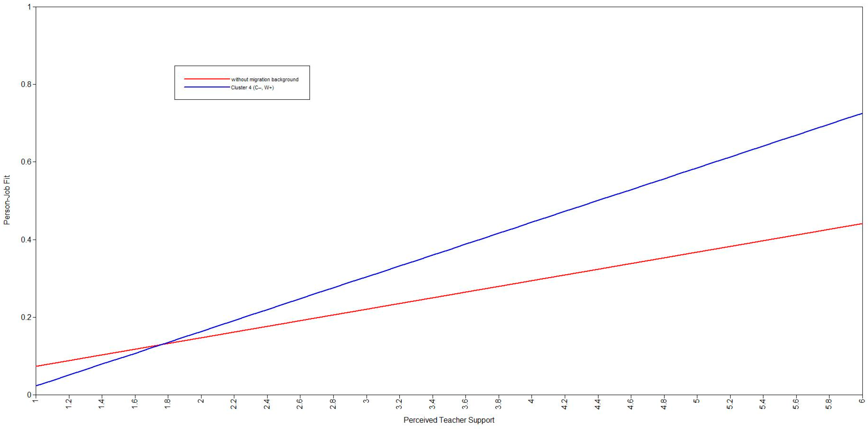
Task: Click the red legend line sample
Action: coord(206,79)
